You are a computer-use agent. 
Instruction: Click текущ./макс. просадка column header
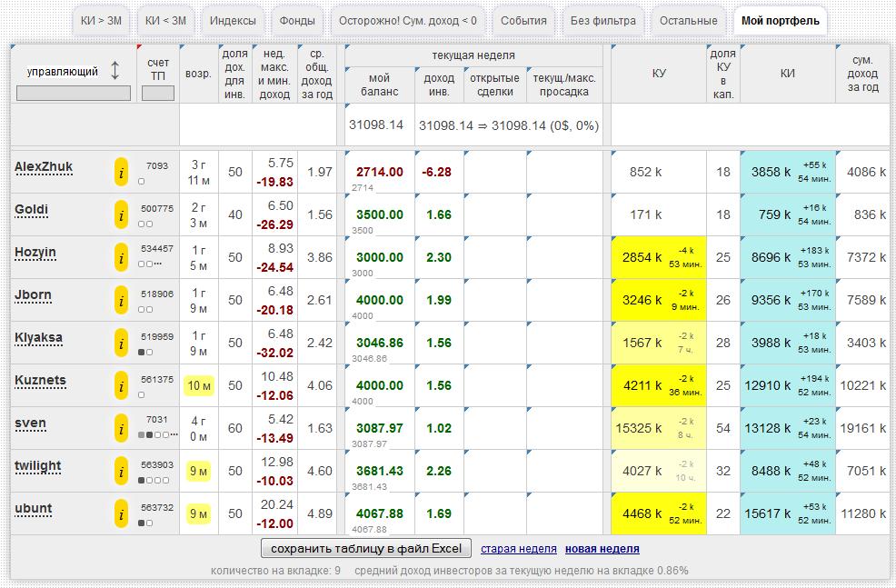(564, 85)
